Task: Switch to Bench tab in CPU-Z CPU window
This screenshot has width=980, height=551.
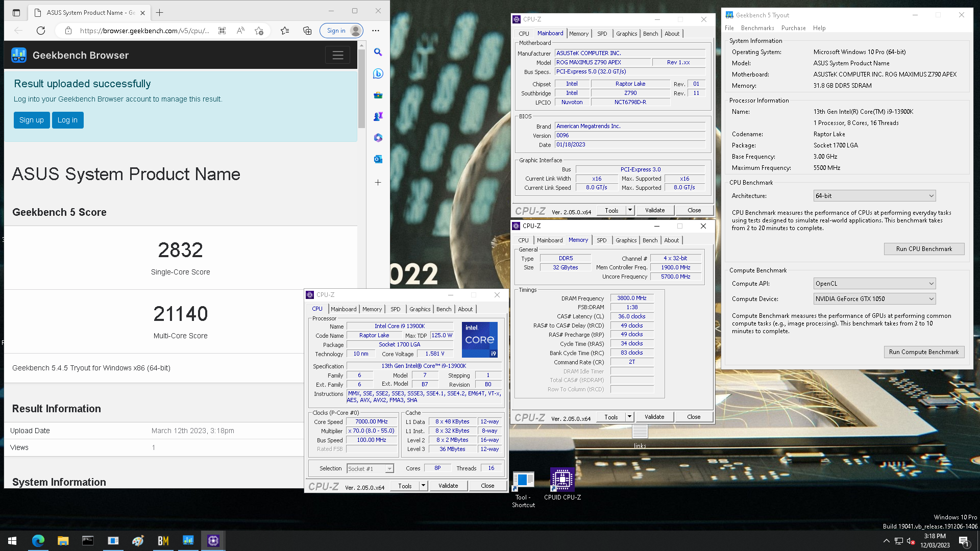Action: click(x=444, y=309)
